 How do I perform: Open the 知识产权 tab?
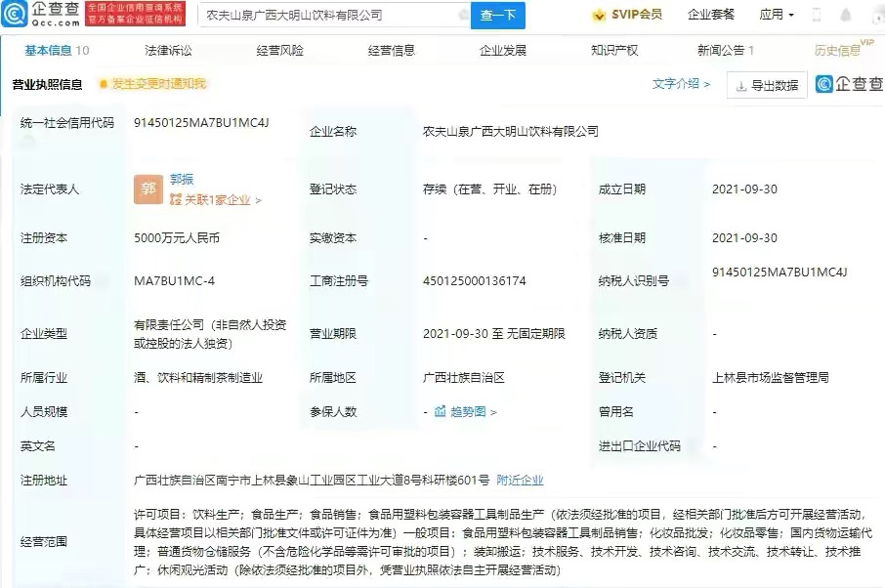click(614, 50)
